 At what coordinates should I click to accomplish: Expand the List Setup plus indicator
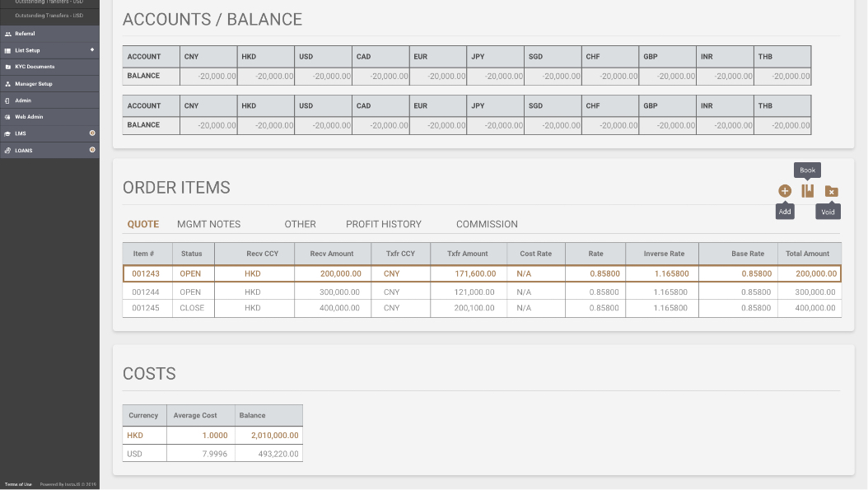92,50
